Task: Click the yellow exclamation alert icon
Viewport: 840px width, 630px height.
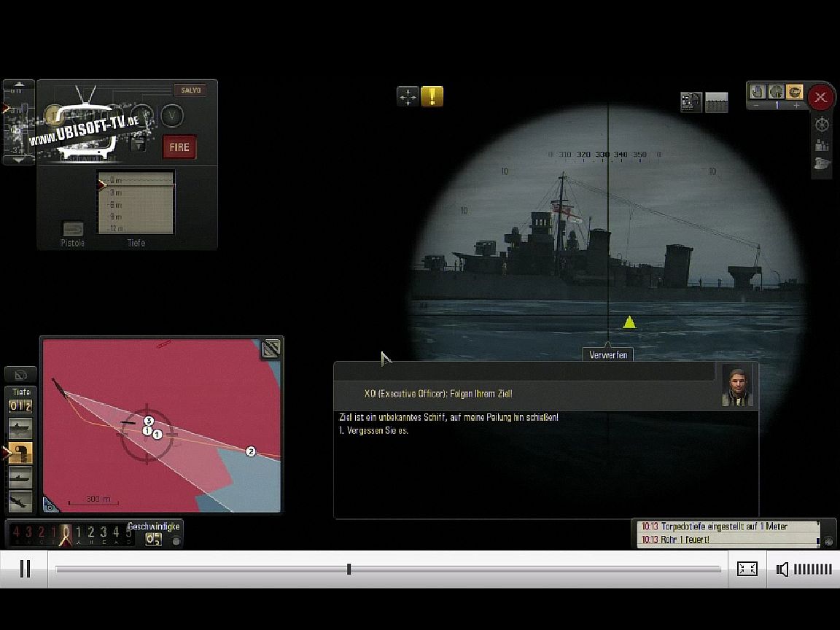Action: pyautogui.click(x=432, y=96)
